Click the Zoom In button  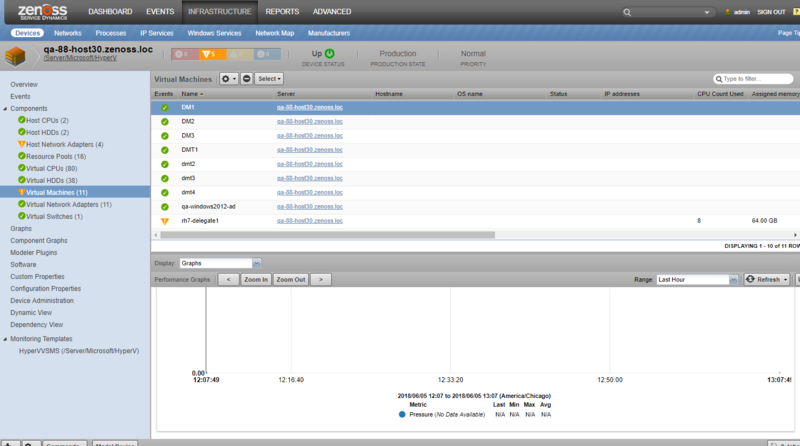click(256, 280)
